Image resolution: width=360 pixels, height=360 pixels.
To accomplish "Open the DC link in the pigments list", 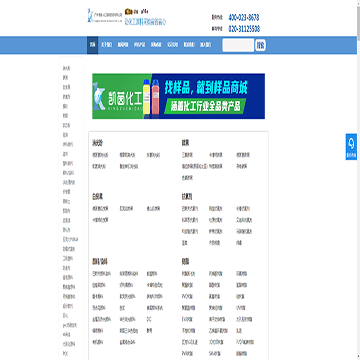I will click(x=149, y=319).
